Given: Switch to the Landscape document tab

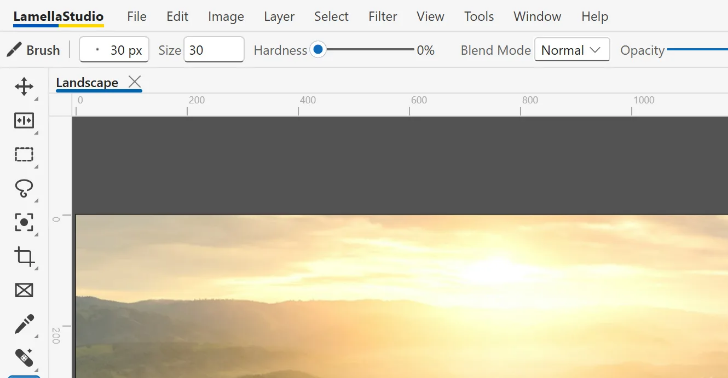Looking at the screenshot, I should coord(87,83).
